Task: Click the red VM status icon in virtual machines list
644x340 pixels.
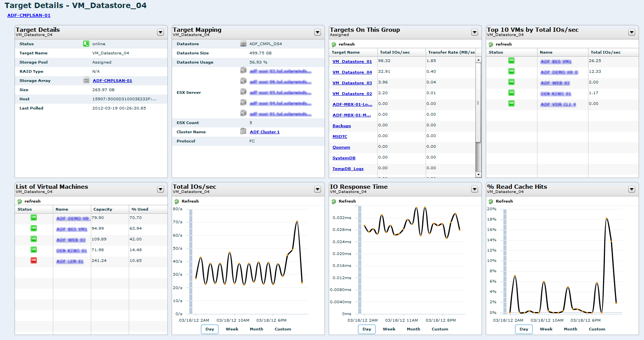Action: [x=34, y=260]
